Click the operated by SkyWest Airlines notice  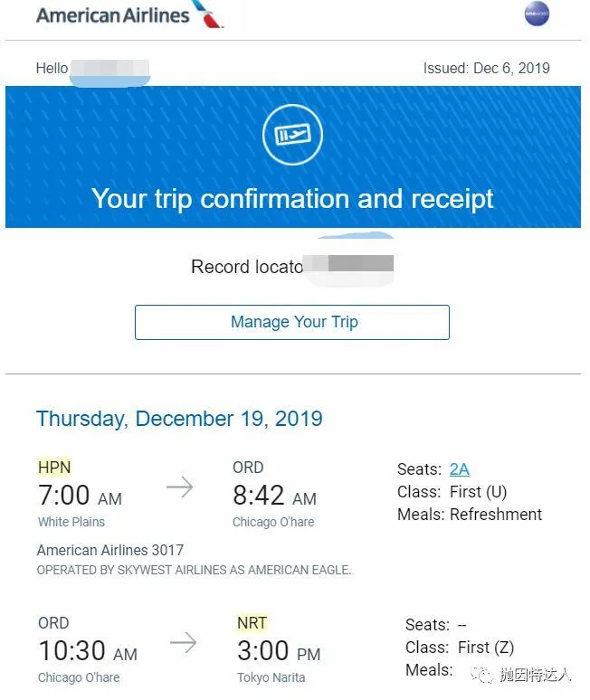[x=194, y=571]
